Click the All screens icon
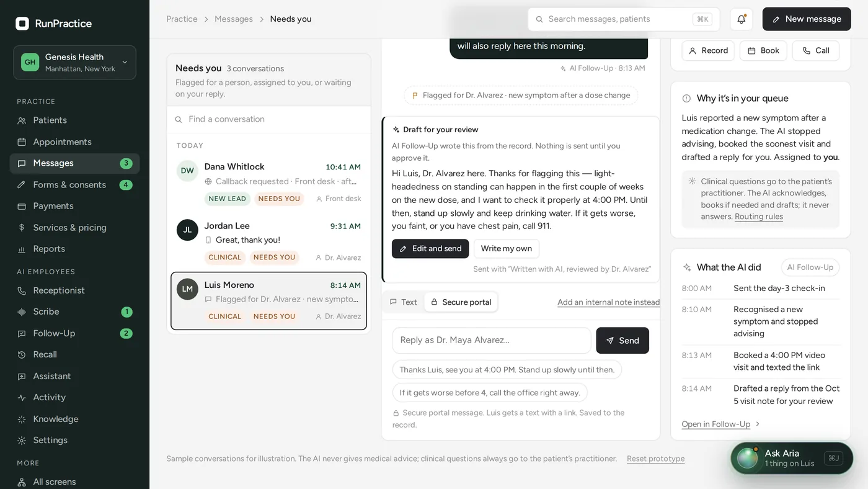Image resolution: width=868 pixels, height=489 pixels. pos(22,482)
